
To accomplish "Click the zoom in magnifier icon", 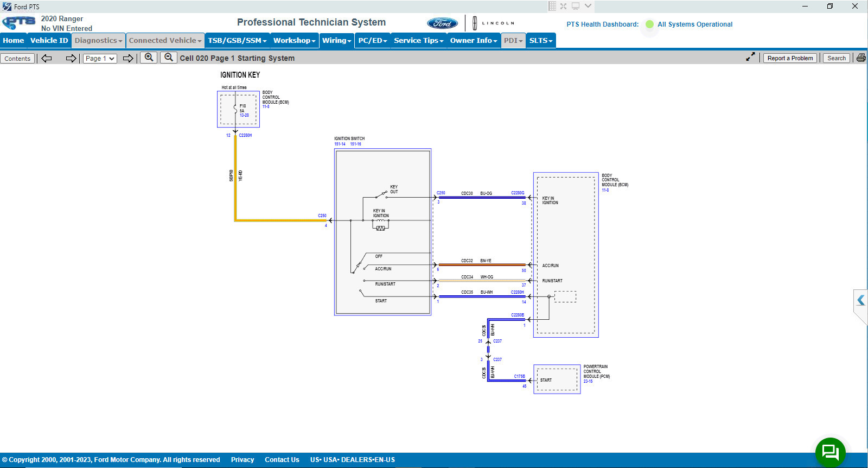I will (149, 58).
